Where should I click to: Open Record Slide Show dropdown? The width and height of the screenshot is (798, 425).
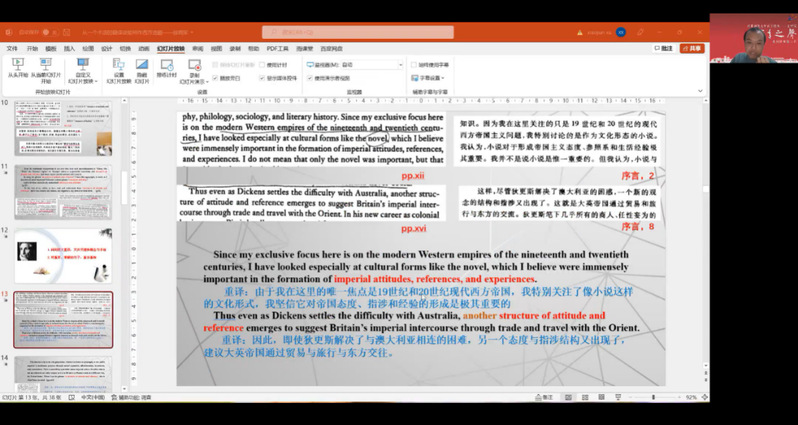click(194, 71)
